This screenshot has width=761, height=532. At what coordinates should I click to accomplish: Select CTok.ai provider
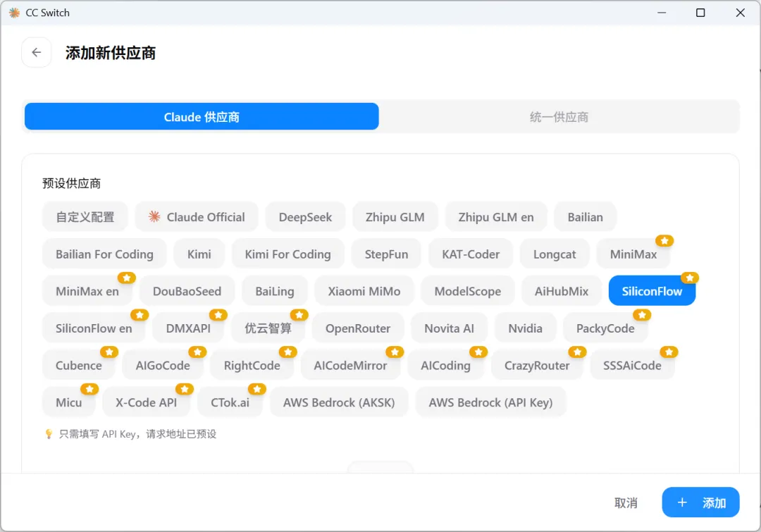(x=230, y=402)
